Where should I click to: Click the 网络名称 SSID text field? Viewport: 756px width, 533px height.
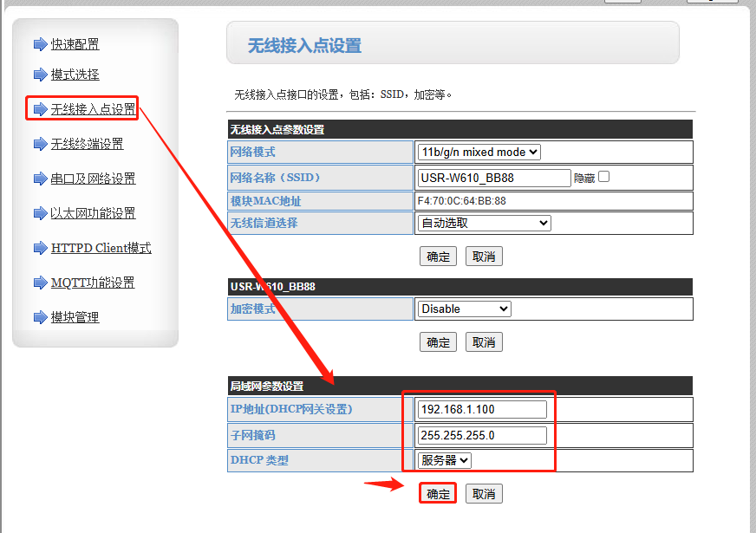click(x=493, y=178)
